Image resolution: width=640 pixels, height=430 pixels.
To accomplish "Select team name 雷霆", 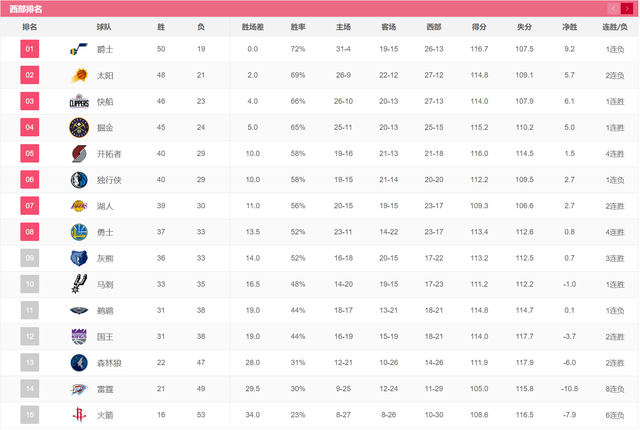I will point(105,389).
